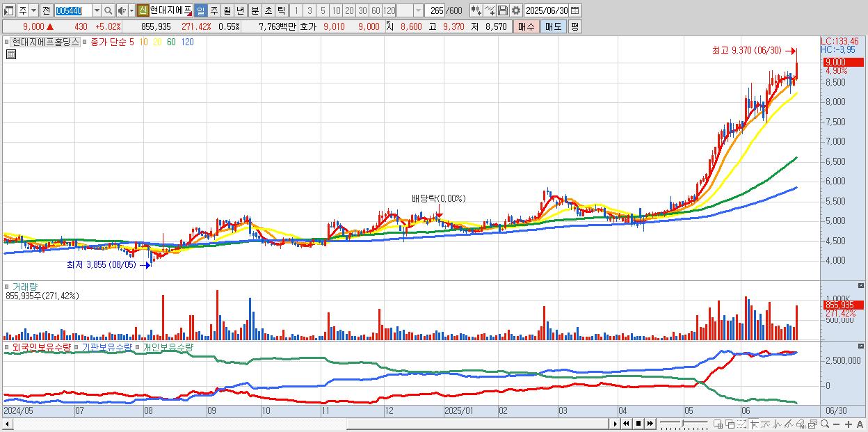The width and height of the screenshot is (868, 432).
Task: Click the plus zoom-in icon at bottom
Action: coord(849,424)
